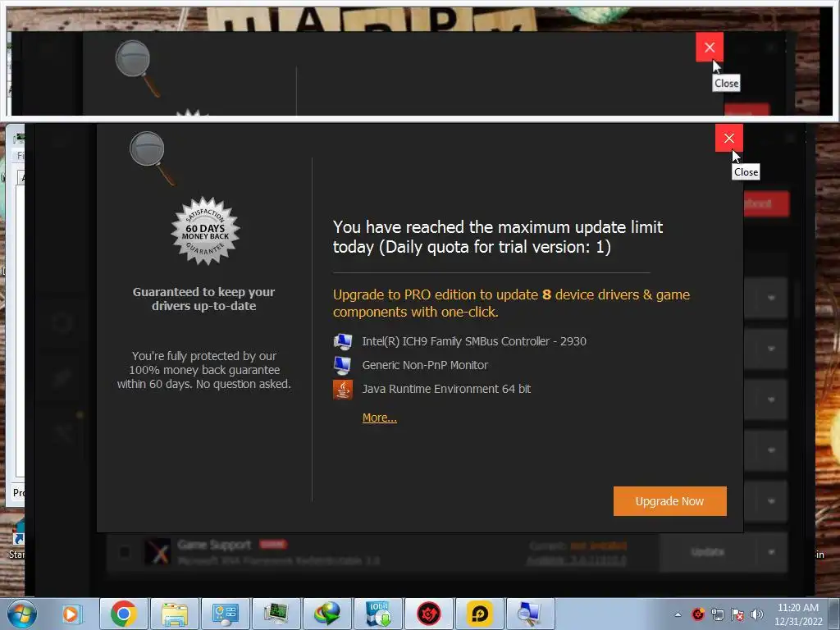This screenshot has height=630, width=840.
Task: Open Internet Download Manager from the taskbar
Action: [327, 614]
